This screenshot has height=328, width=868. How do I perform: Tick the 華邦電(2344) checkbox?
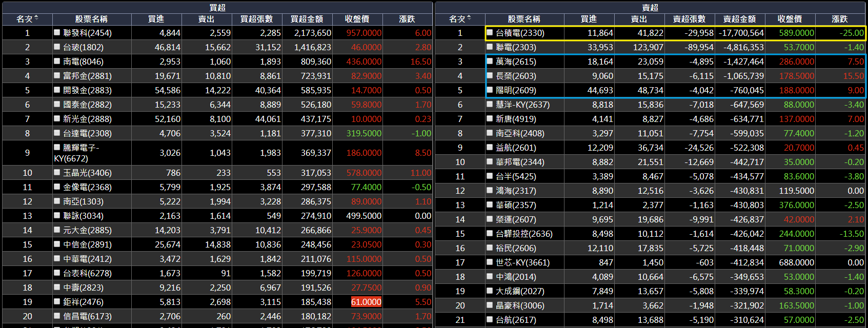[x=490, y=161]
